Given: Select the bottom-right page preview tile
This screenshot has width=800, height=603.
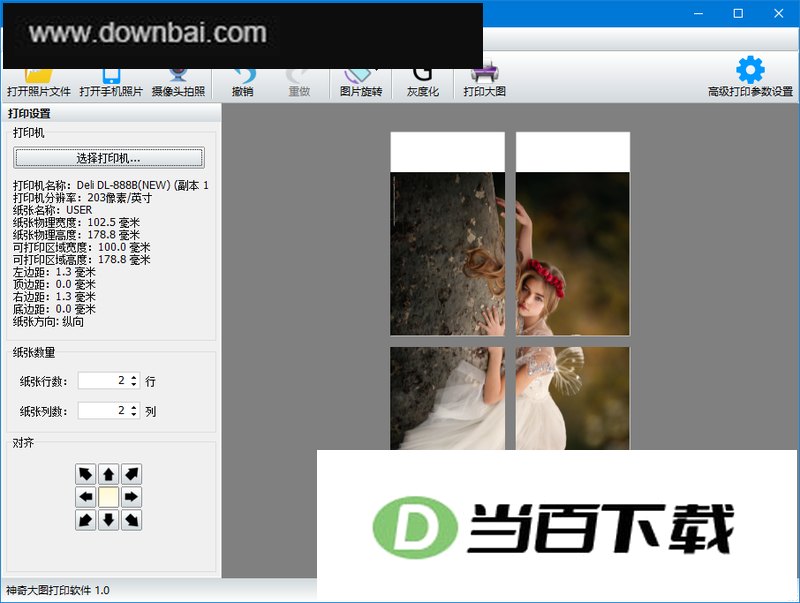Looking at the screenshot, I should [573, 398].
